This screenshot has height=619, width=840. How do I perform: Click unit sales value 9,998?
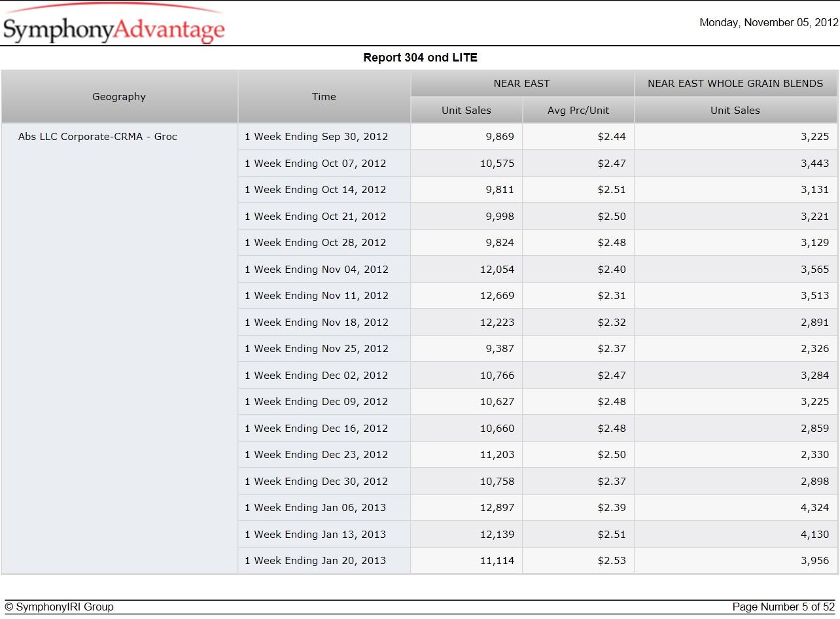coord(500,217)
